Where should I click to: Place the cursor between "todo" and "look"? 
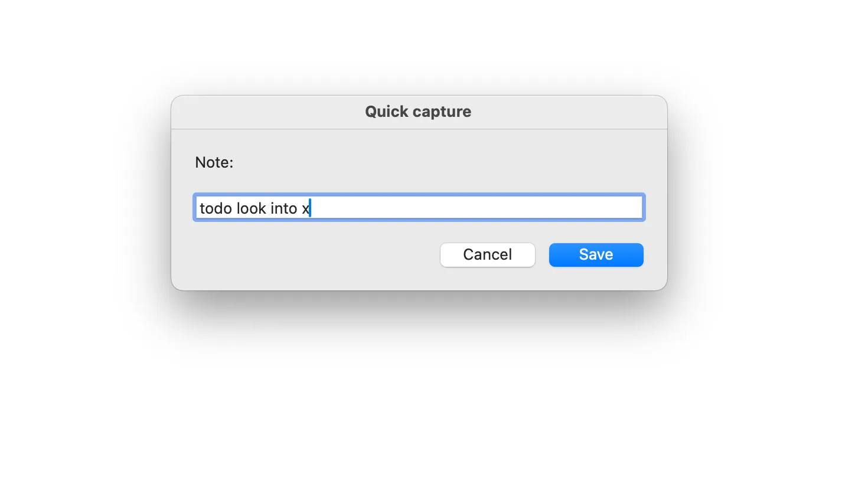click(x=234, y=208)
